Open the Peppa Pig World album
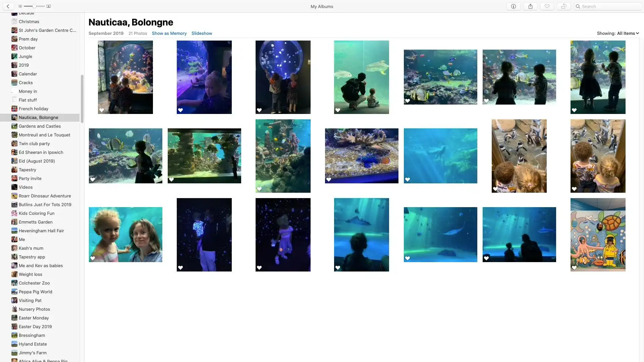 (x=35, y=292)
